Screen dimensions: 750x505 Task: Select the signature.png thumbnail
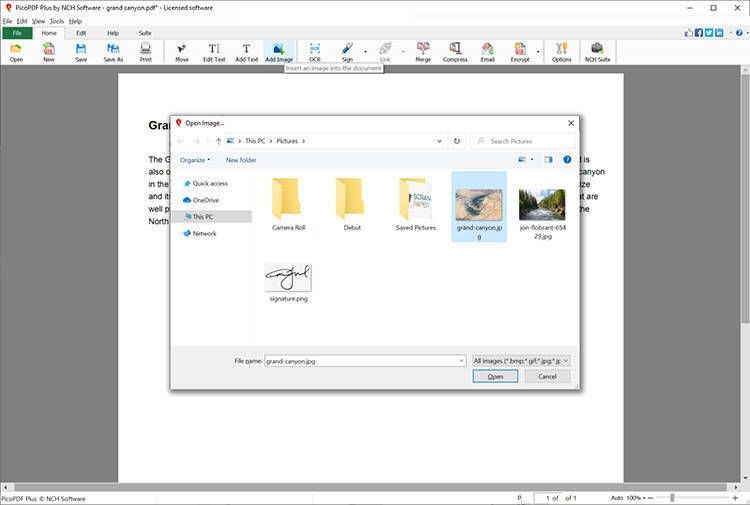click(x=288, y=281)
